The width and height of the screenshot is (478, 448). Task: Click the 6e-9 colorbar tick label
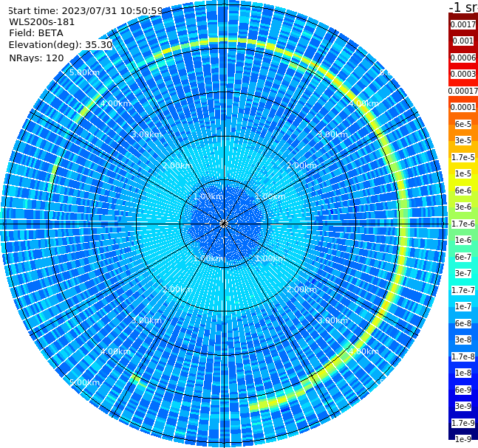point(463,390)
